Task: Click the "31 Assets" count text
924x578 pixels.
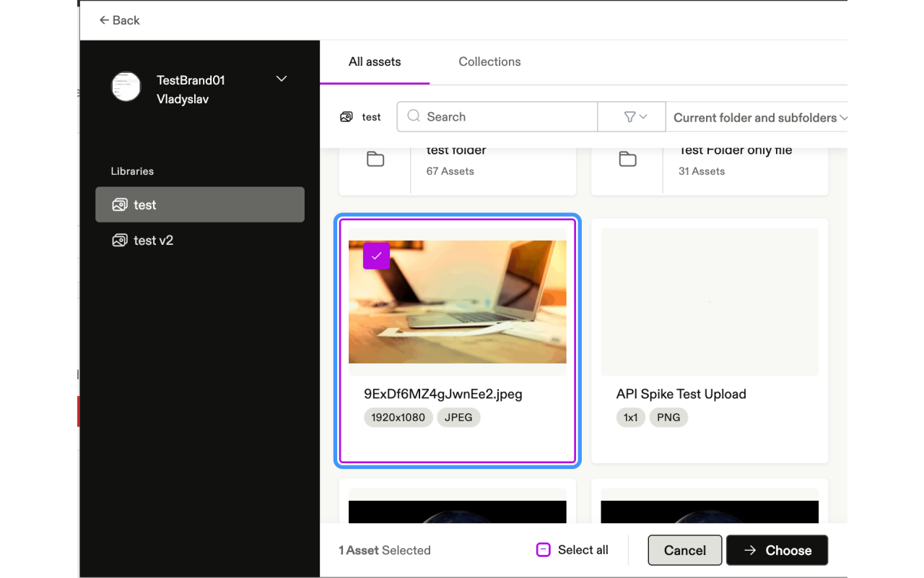Action: (702, 171)
